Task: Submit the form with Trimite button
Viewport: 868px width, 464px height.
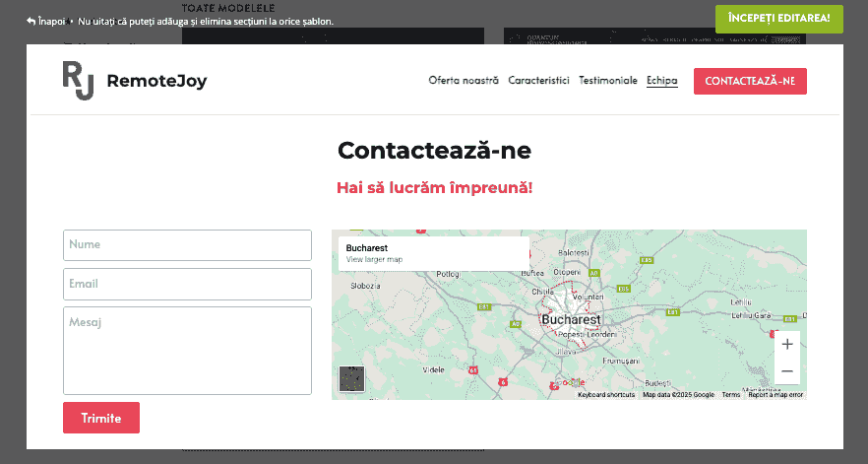Action: coord(101,418)
